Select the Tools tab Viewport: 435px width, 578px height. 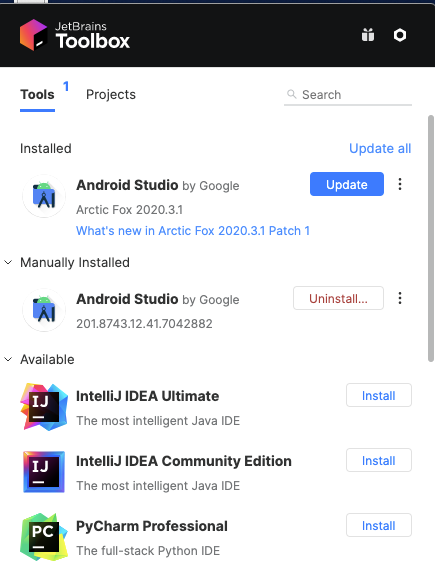[x=37, y=94]
